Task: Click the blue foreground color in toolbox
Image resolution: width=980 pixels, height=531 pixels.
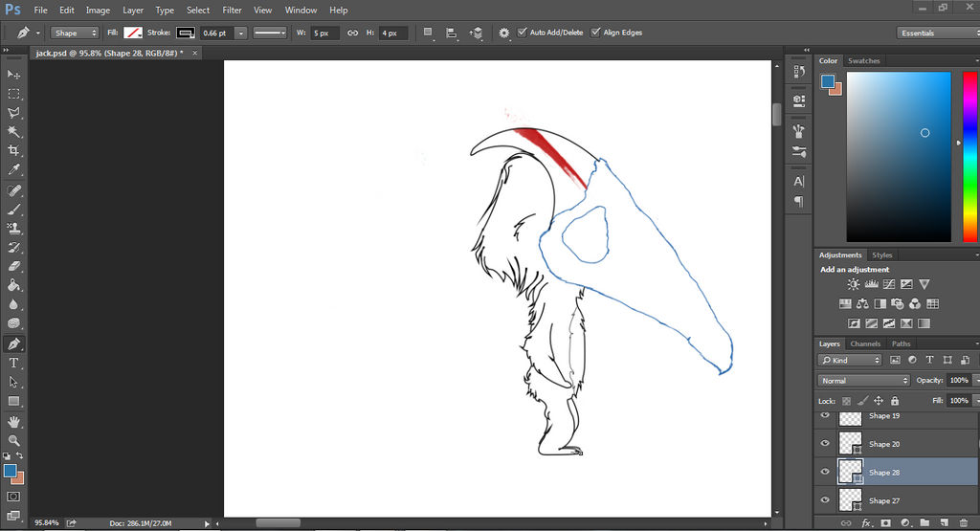Action: coord(10,471)
